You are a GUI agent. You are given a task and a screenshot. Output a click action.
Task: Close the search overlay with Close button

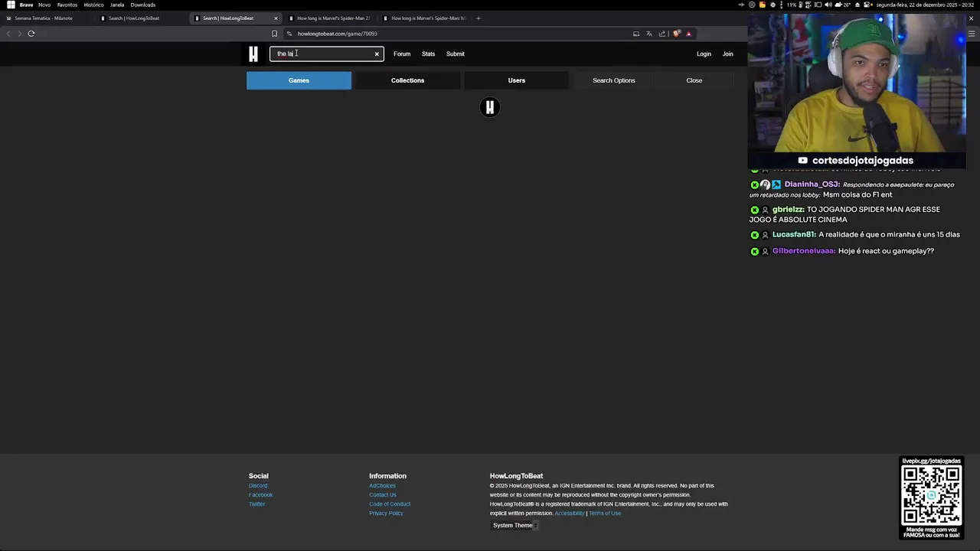pos(694,80)
